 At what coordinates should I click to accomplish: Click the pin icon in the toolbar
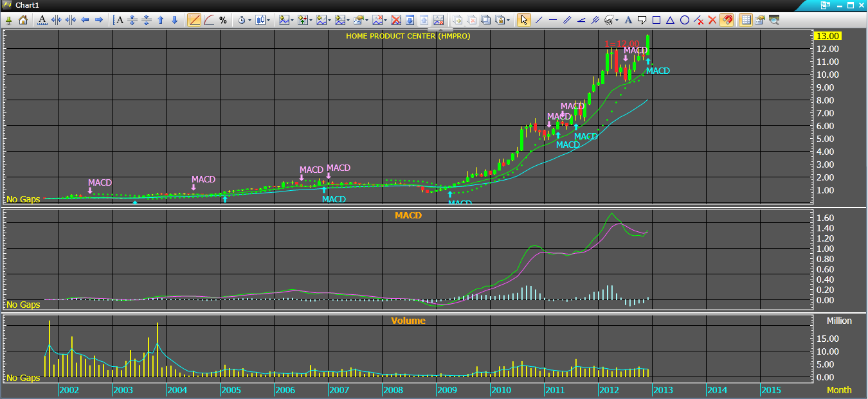[x=9, y=20]
